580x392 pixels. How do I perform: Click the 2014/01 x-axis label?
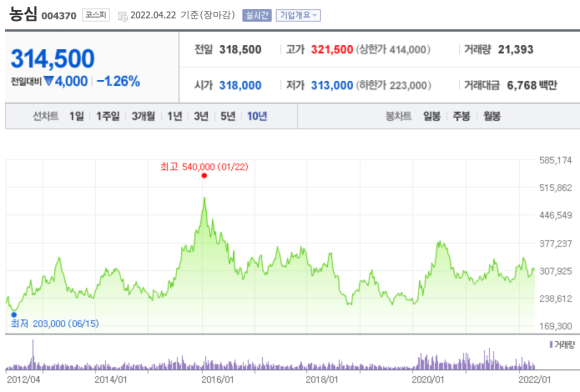[111, 380]
